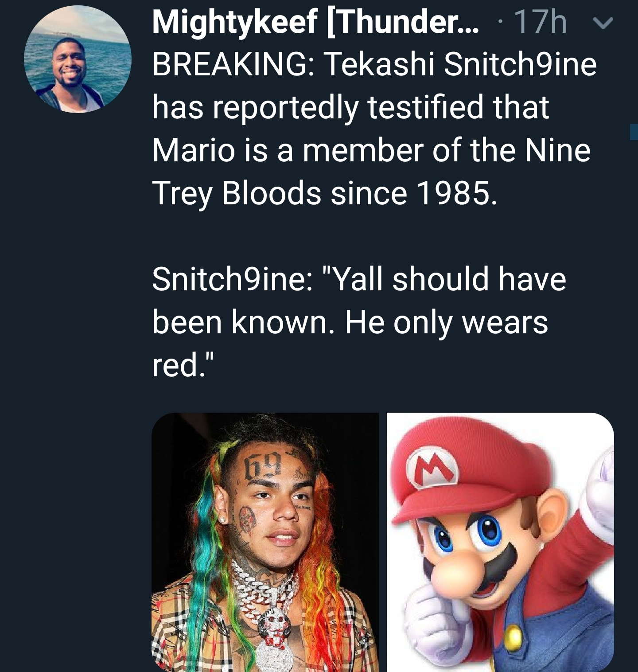The height and width of the screenshot is (672, 638).
Task: Select the "Trey Bloods since 1985." line
Action: [x=325, y=194]
